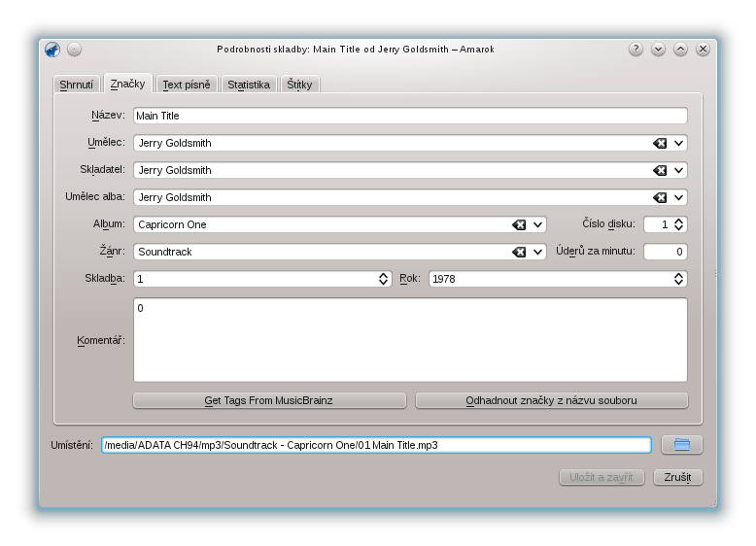
Task: Select the Značky tab
Action: click(127, 84)
